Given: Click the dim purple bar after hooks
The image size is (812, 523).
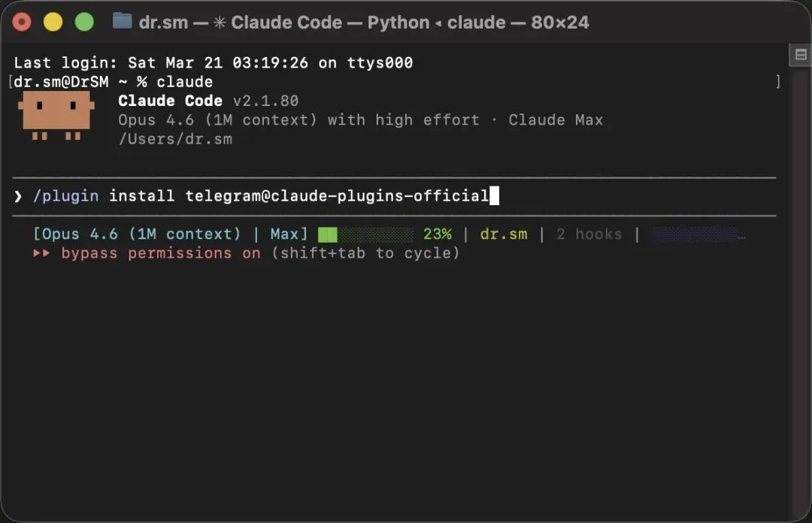Looking at the screenshot, I should tap(698, 234).
